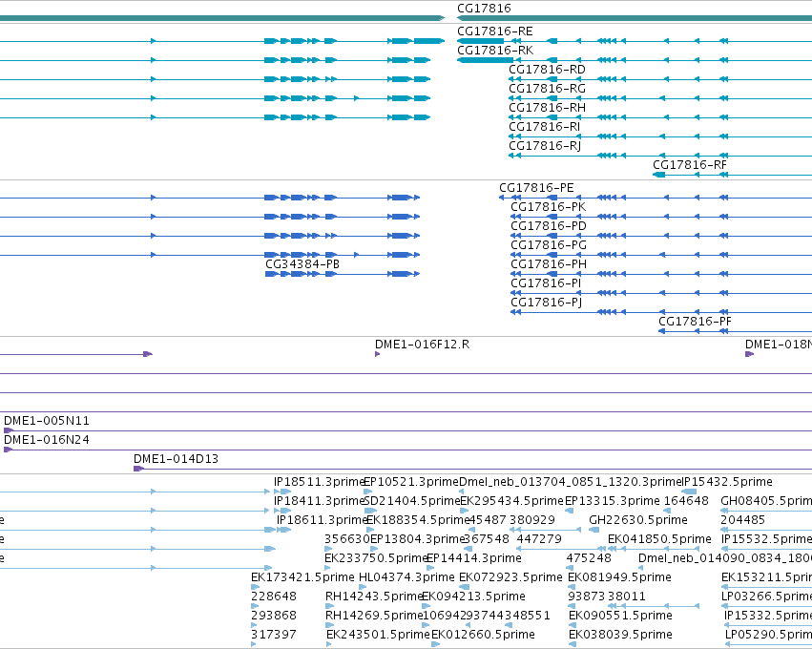Image resolution: width=812 pixels, height=649 pixels.
Task: Click the 293868 EST label
Action: (274, 616)
